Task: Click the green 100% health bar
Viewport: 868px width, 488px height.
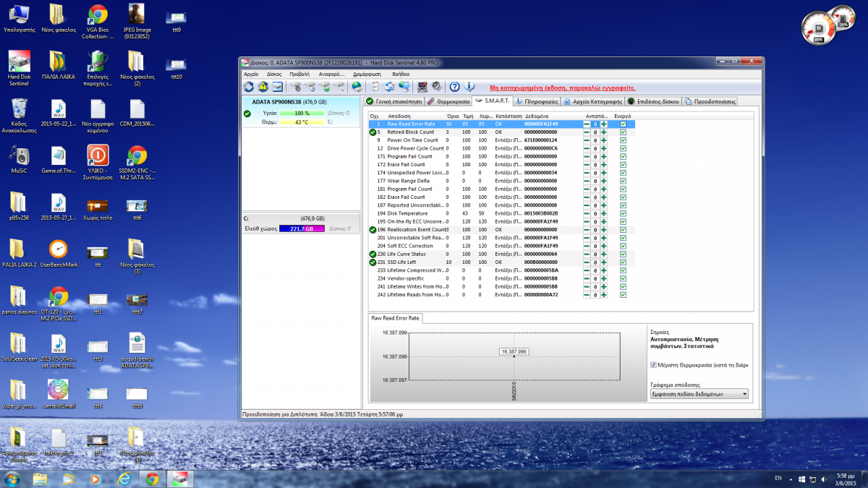Action: [302, 114]
